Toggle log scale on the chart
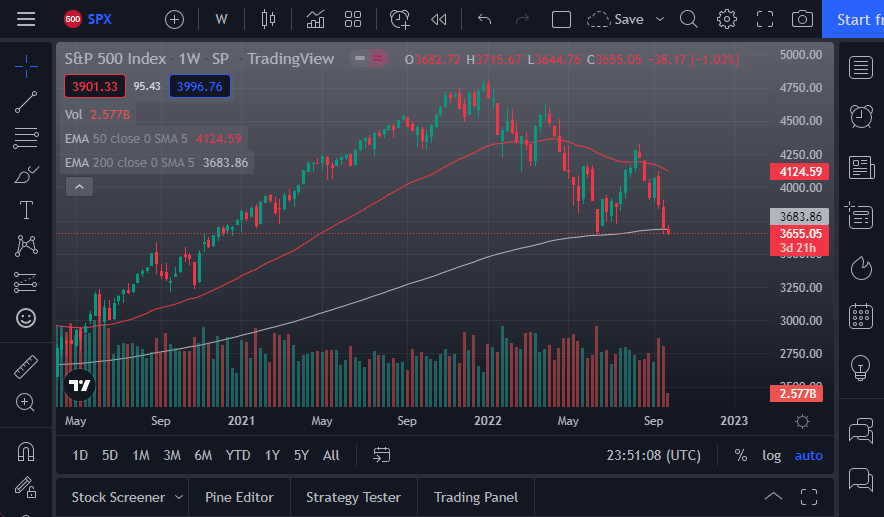The height and width of the screenshot is (517, 884). 771,455
